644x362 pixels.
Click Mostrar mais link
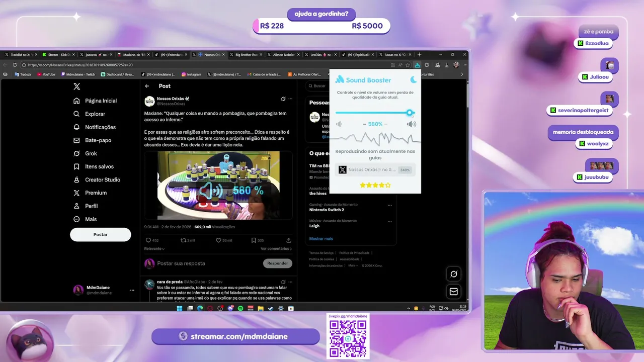(321, 239)
